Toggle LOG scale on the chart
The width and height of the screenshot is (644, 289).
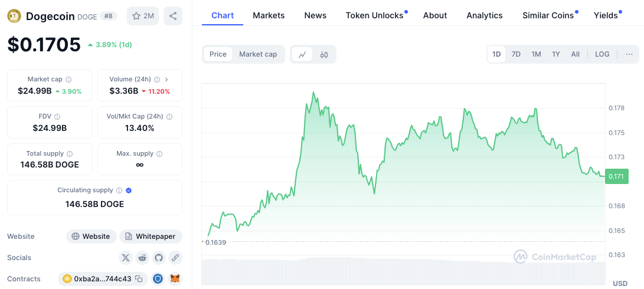602,54
